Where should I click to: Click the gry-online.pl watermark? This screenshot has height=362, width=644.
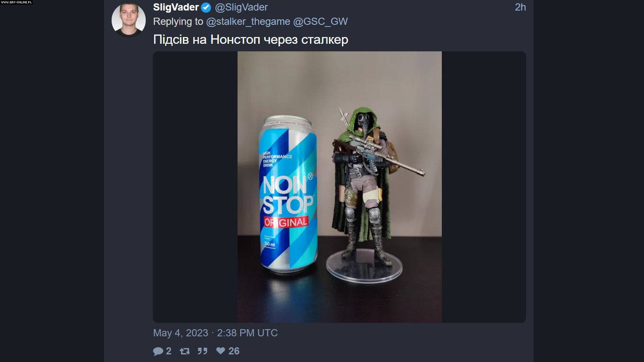(x=16, y=2)
